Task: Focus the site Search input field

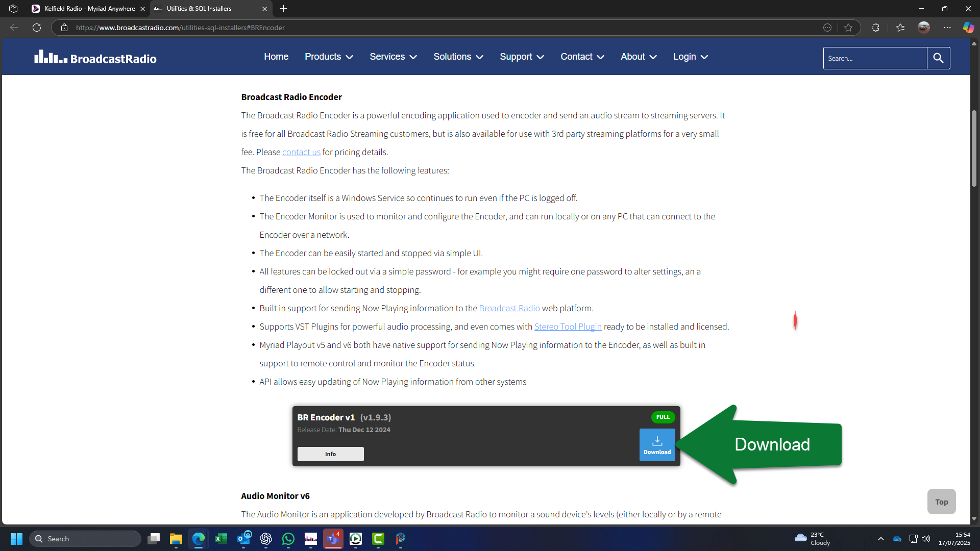Action: 875,58
